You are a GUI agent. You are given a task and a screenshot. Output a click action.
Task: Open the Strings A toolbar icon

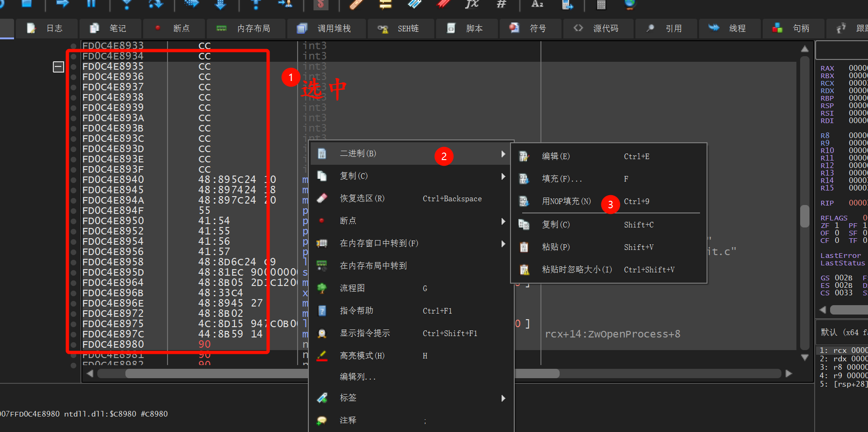(x=537, y=4)
